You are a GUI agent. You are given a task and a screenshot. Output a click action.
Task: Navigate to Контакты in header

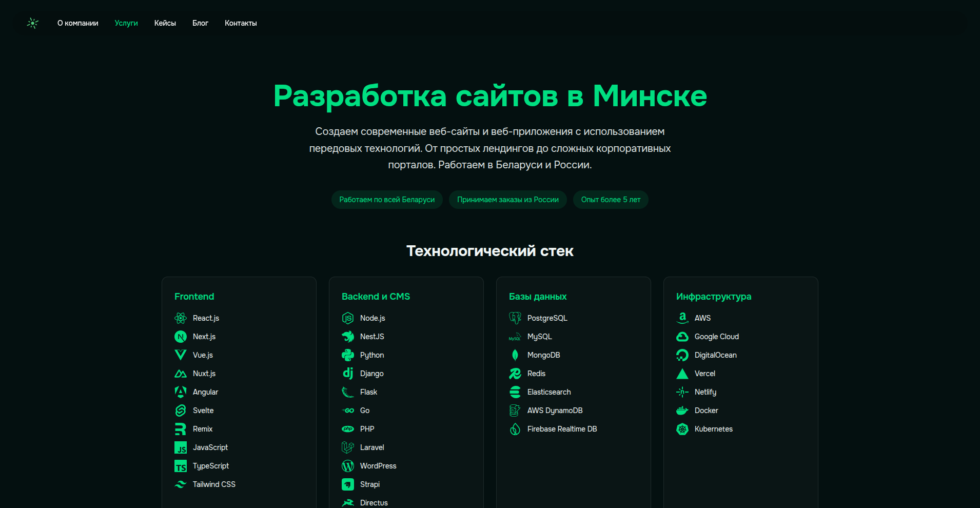point(241,23)
